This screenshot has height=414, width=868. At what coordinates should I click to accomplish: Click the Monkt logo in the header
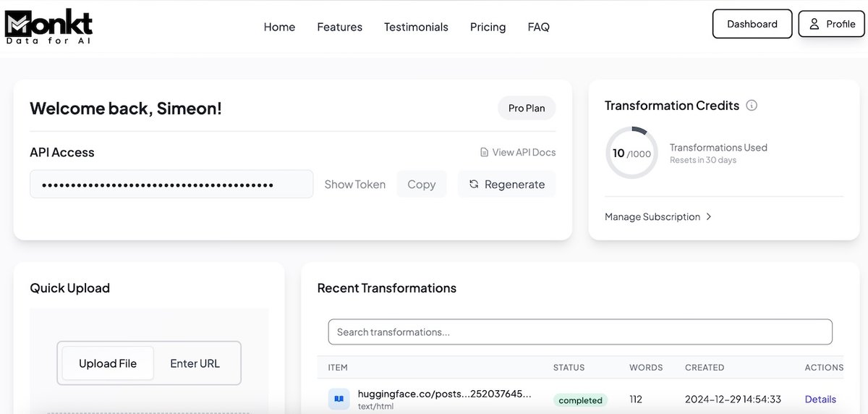(49, 26)
